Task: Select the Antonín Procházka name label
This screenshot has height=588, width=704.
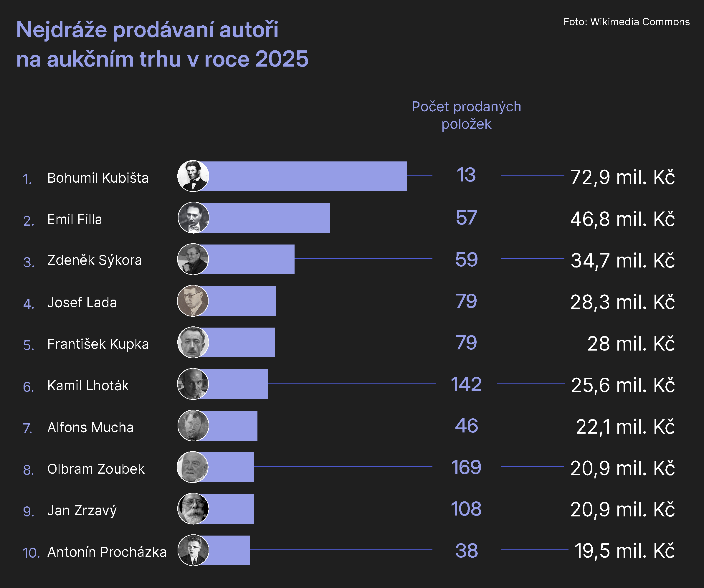Action: 107,552
